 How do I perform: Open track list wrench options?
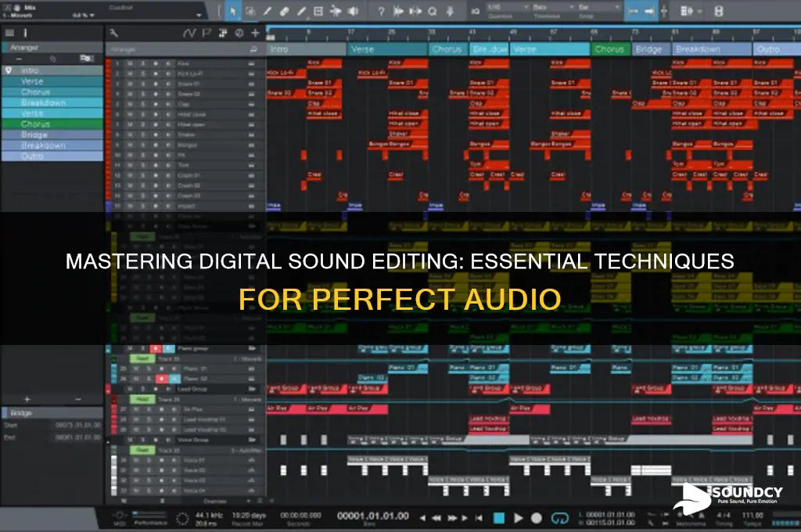pos(114,33)
